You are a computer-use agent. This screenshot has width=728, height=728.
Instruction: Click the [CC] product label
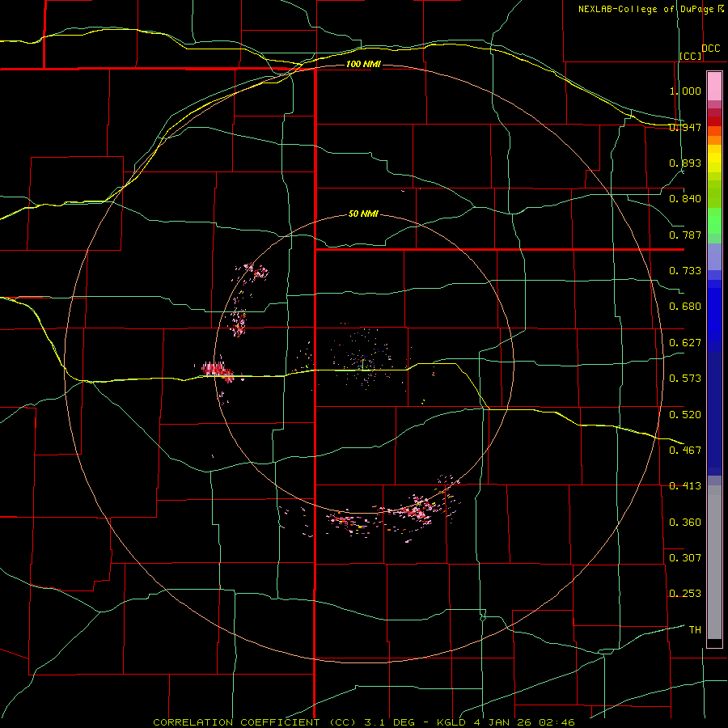tap(691, 56)
